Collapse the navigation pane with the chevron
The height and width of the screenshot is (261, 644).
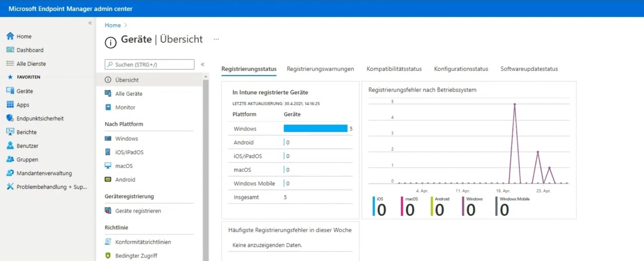coord(90,23)
